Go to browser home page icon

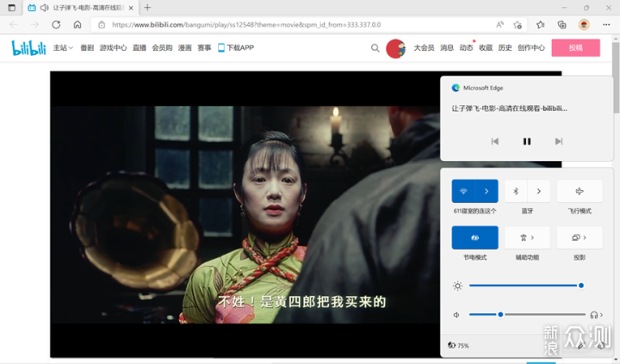point(77,24)
